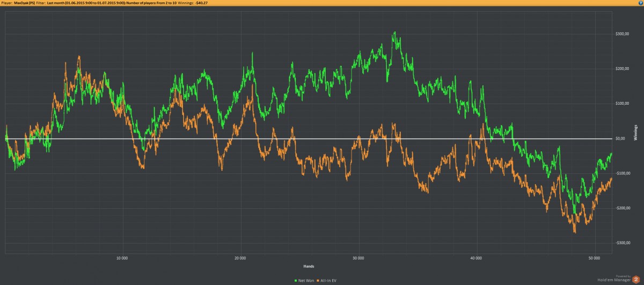The width and height of the screenshot is (644, 285).
Task: Click the highest peak of the green line
Action: pyautogui.click(x=394, y=32)
